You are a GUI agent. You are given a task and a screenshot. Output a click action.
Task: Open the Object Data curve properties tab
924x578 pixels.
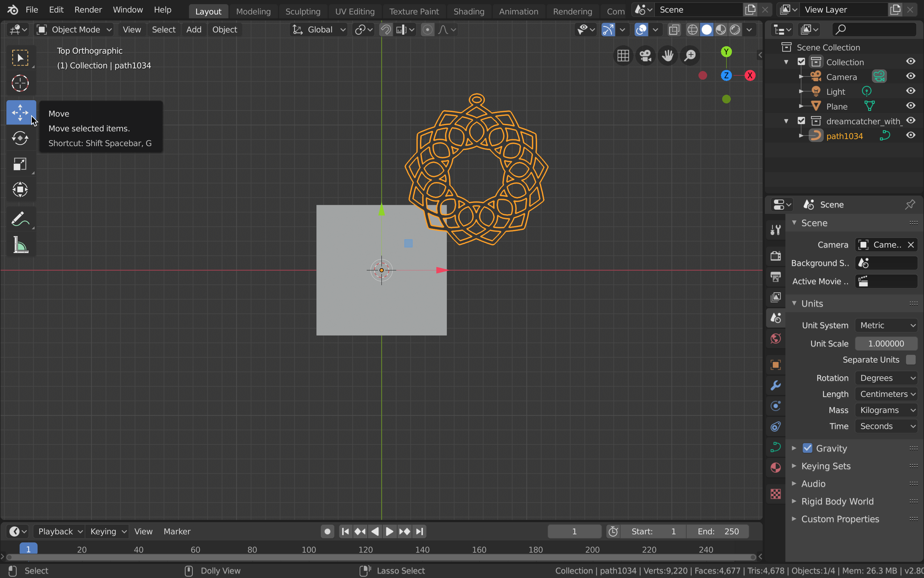(x=775, y=447)
